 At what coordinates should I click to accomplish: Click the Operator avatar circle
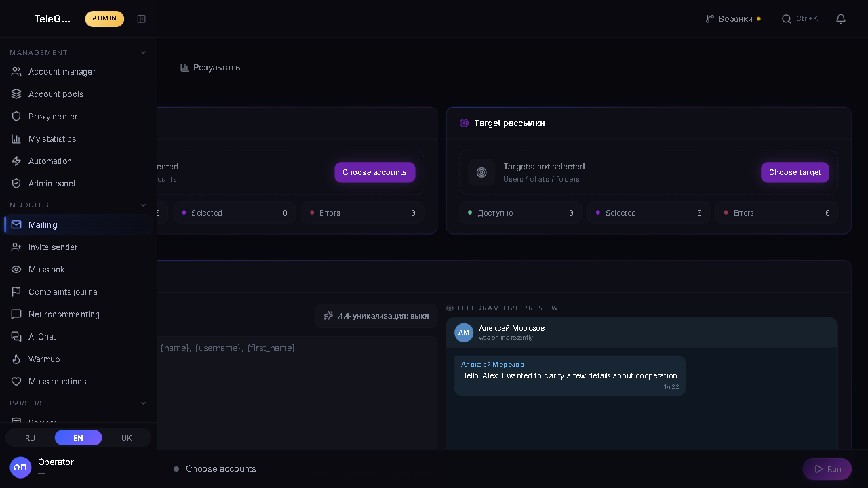click(20, 468)
